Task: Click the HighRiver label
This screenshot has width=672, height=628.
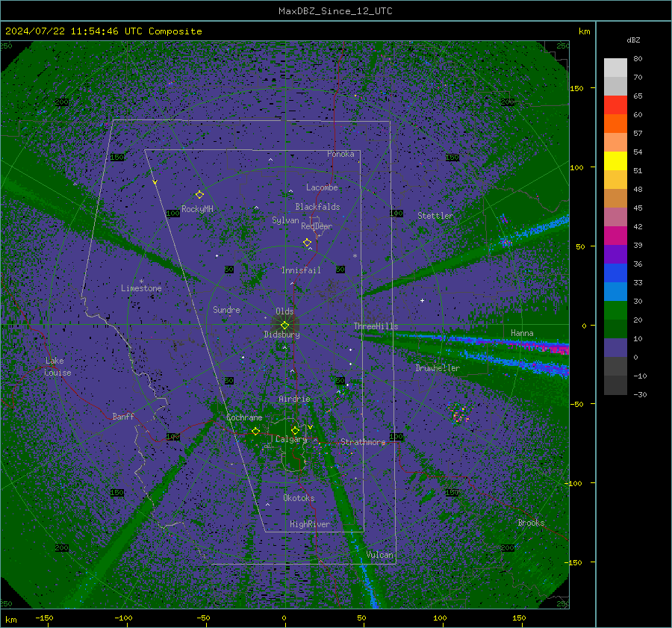Action: pos(310,524)
